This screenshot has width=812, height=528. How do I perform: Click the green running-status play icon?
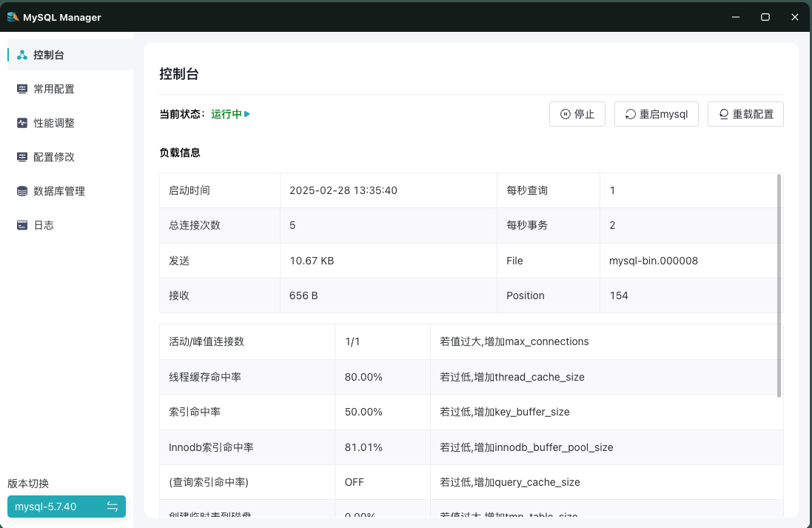click(247, 114)
